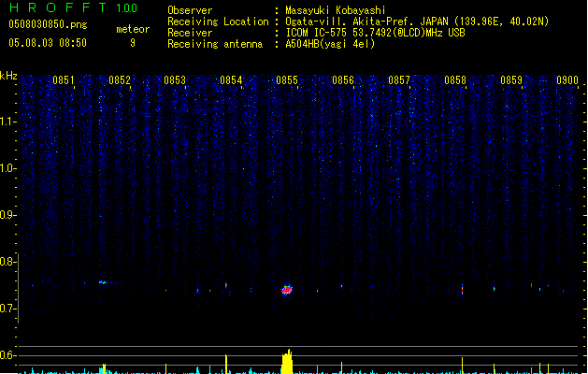Click the 0855 time marker
The image size is (588, 374).
287,80
